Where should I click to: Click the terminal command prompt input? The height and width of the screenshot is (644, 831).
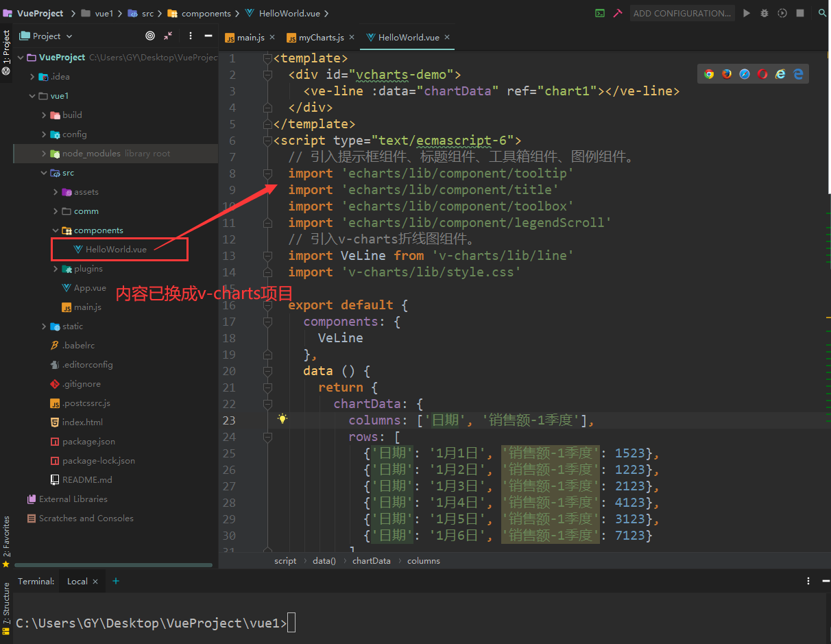292,623
